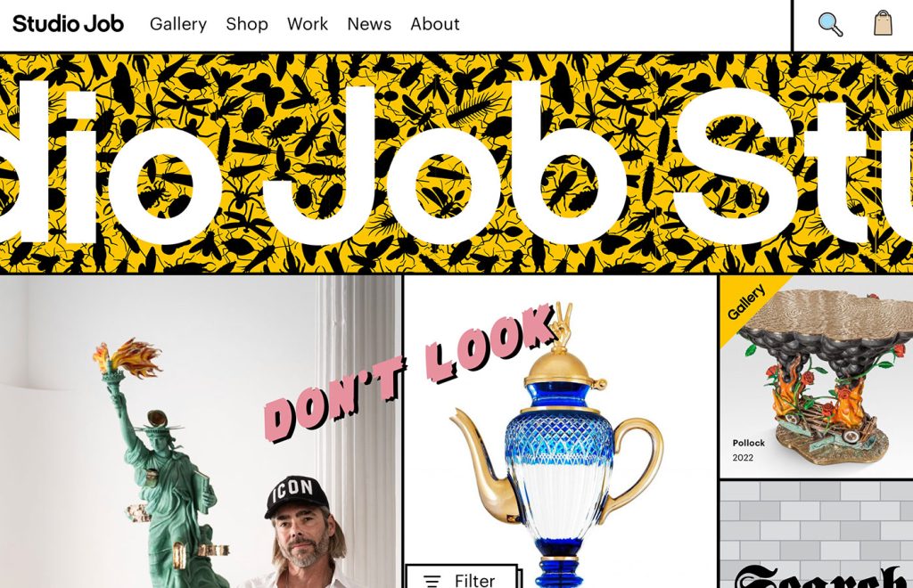Open the Work section
913x588 pixels.
[x=308, y=24]
